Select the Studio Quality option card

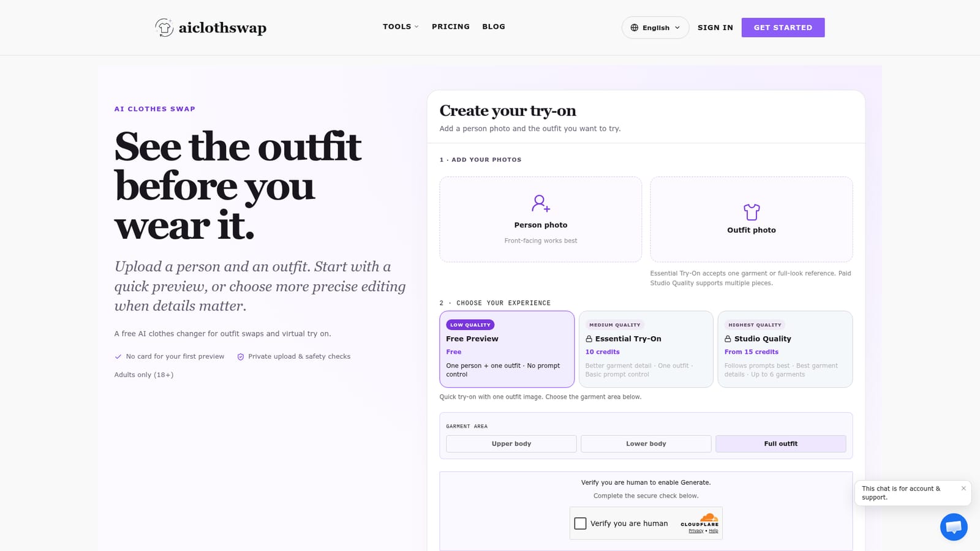click(x=785, y=349)
